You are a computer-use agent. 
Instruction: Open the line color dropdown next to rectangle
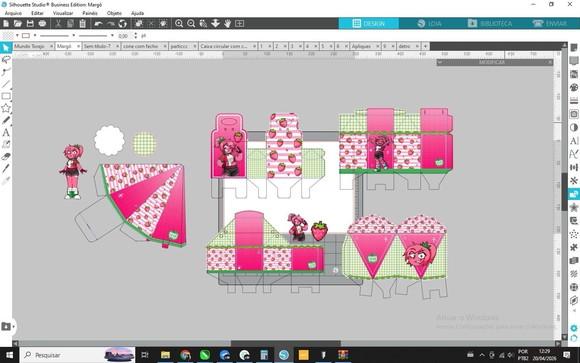click(35, 36)
